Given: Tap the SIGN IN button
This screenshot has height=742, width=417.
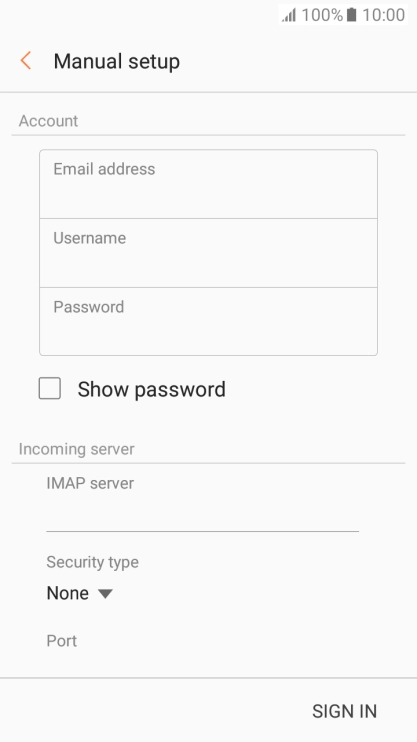Looking at the screenshot, I should (x=345, y=711).
